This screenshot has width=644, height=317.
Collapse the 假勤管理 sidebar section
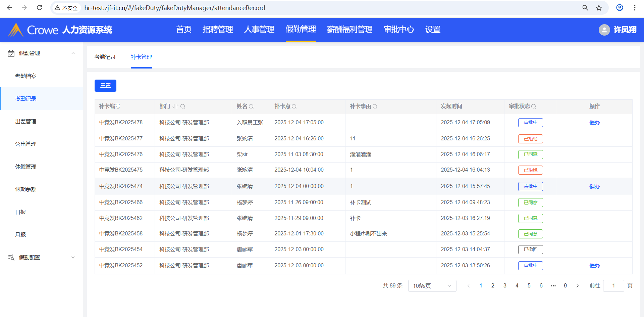click(x=73, y=53)
